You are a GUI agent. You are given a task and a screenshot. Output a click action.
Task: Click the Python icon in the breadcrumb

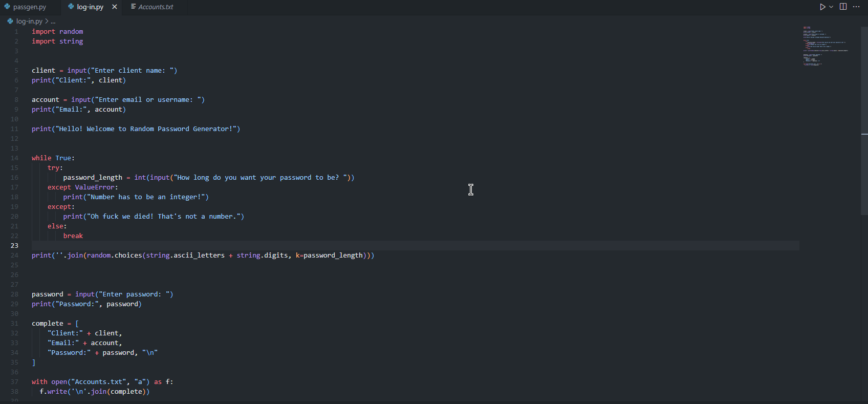coord(10,21)
